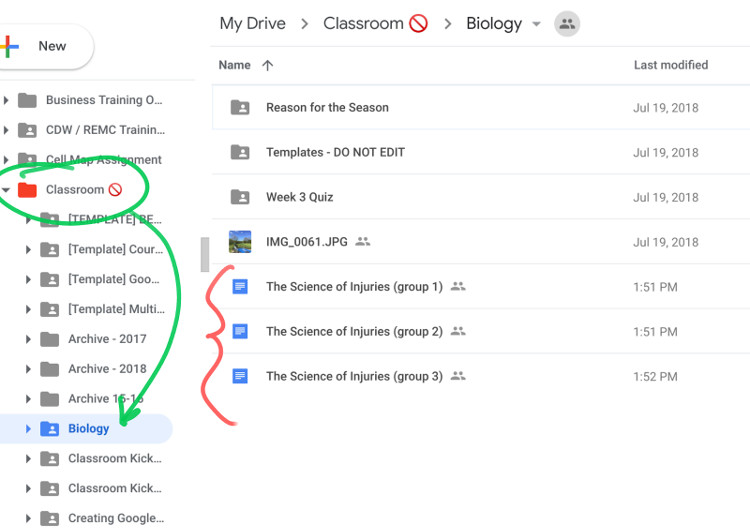Click the Reason for the Season folder icon

click(x=240, y=107)
